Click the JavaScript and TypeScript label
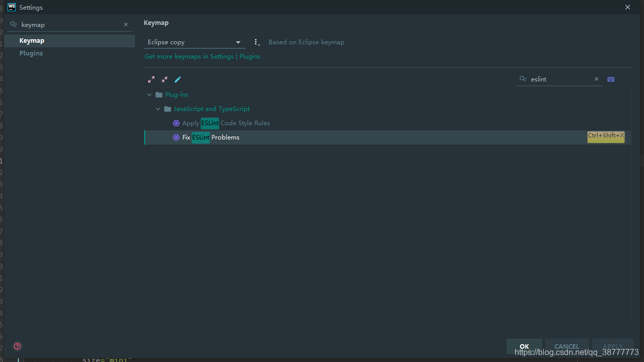Image resolution: width=644 pixels, height=362 pixels. [211, 109]
